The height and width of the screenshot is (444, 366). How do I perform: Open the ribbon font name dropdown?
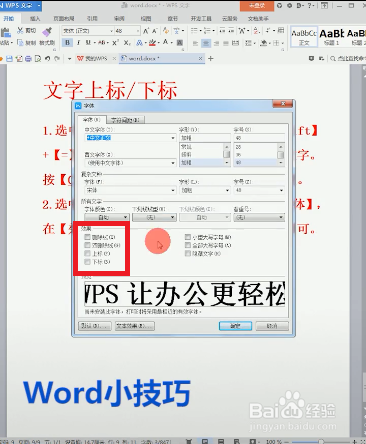pos(112,31)
